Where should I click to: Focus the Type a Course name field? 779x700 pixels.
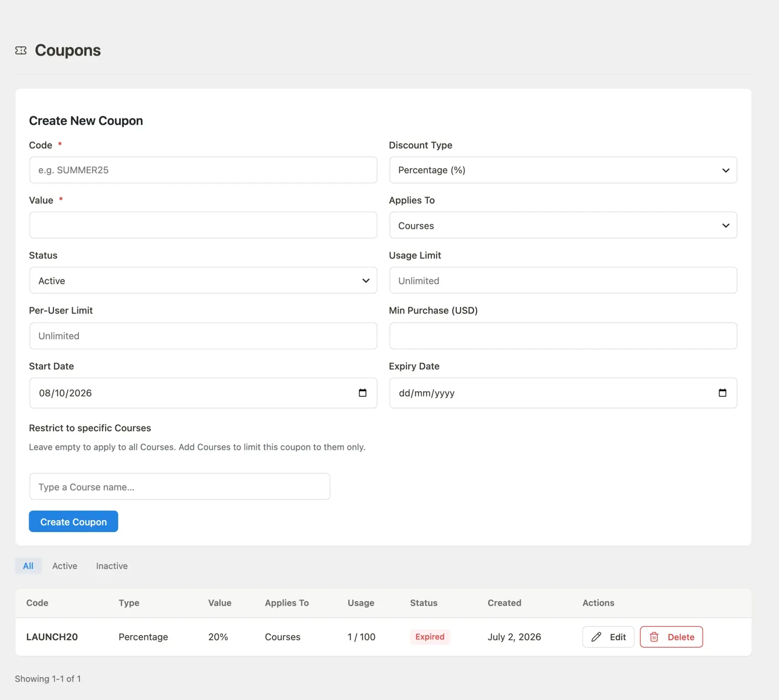180,486
